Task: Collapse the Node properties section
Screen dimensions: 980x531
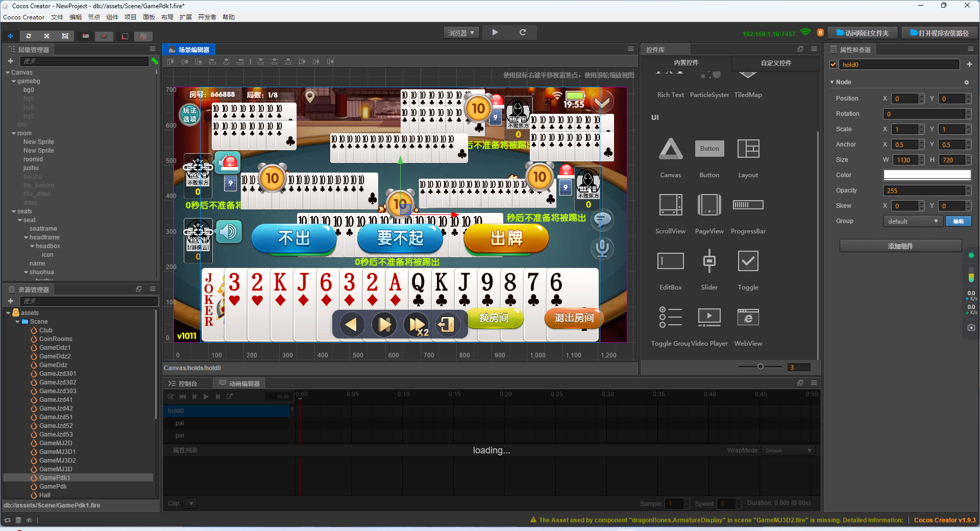Action: click(832, 82)
